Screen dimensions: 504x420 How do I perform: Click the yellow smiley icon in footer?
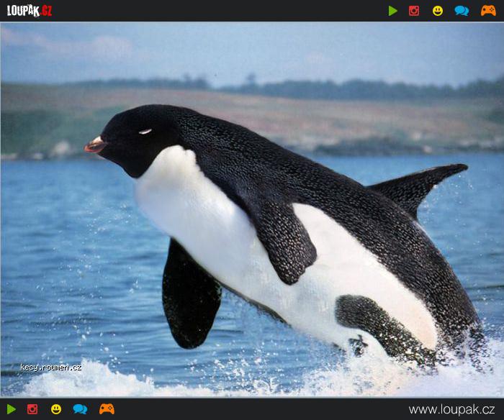pos(56,409)
